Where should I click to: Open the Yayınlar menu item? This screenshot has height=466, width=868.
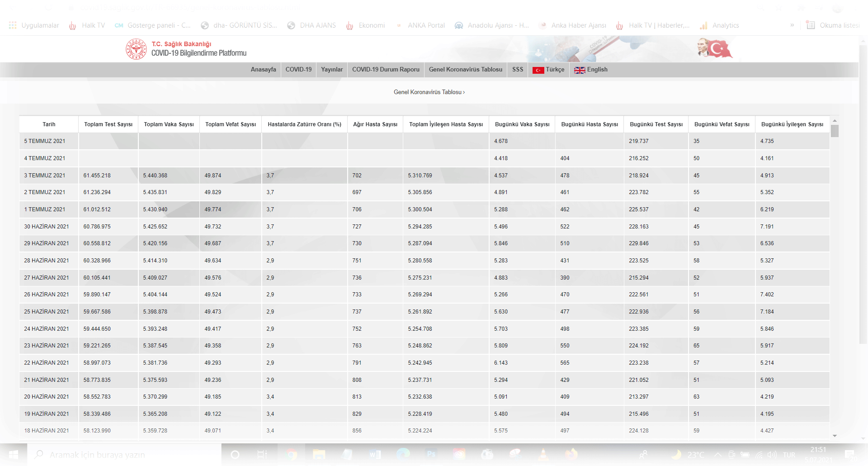pos(331,70)
